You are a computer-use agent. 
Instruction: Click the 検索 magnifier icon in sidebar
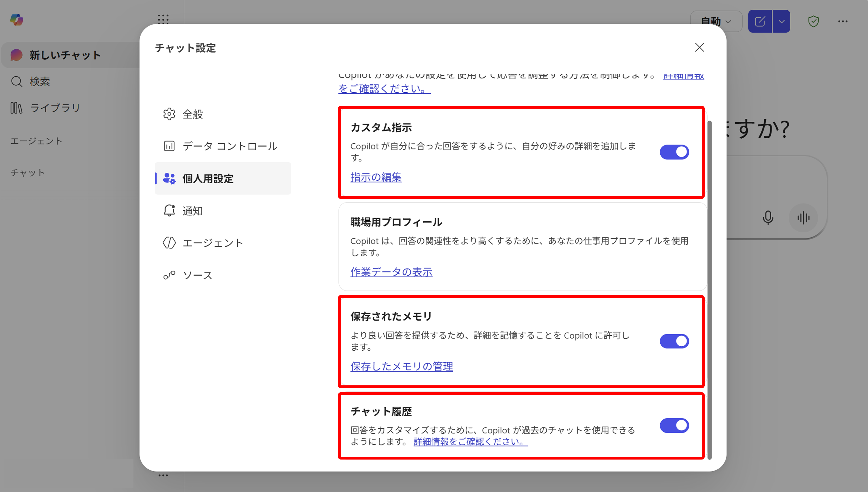pos(17,81)
